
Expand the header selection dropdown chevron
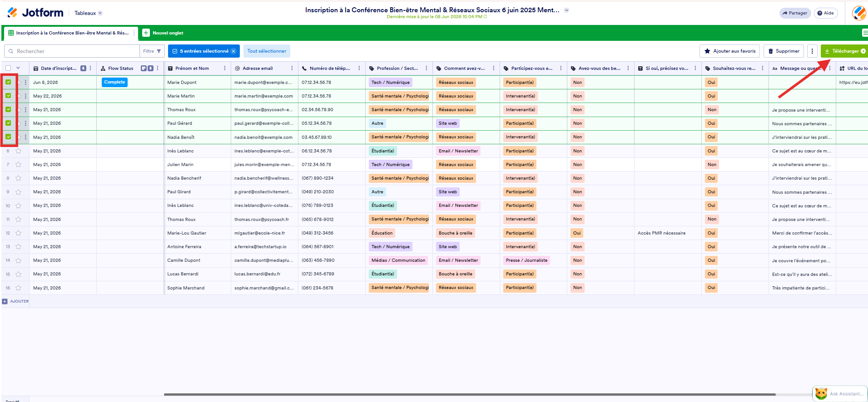(18, 69)
